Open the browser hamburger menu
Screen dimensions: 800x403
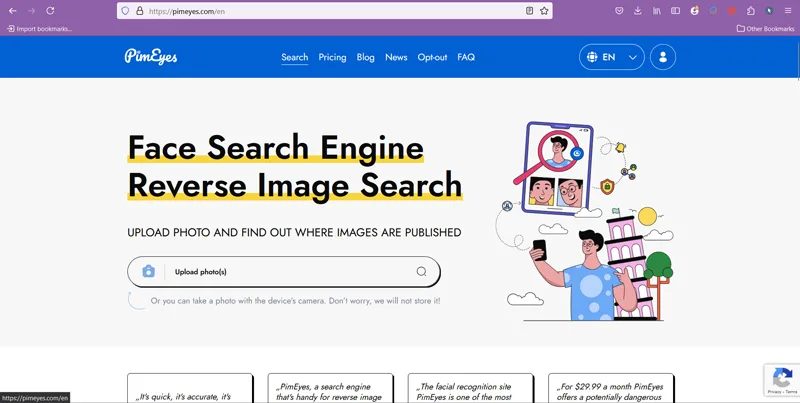coord(788,11)
